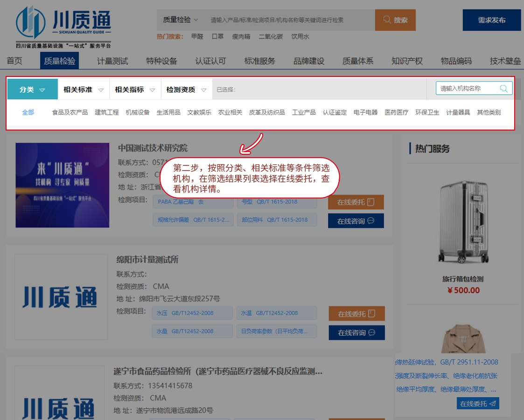Select the 全部 category filter

coord(28,112)
